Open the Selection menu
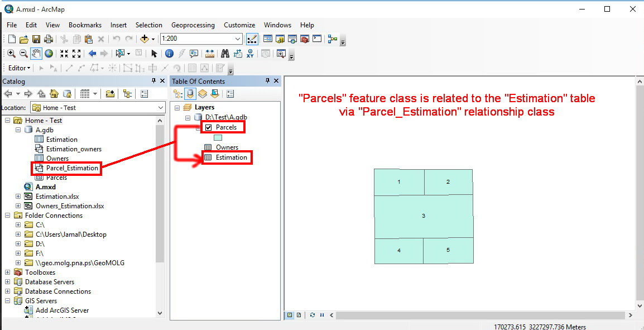 point(148,25)
